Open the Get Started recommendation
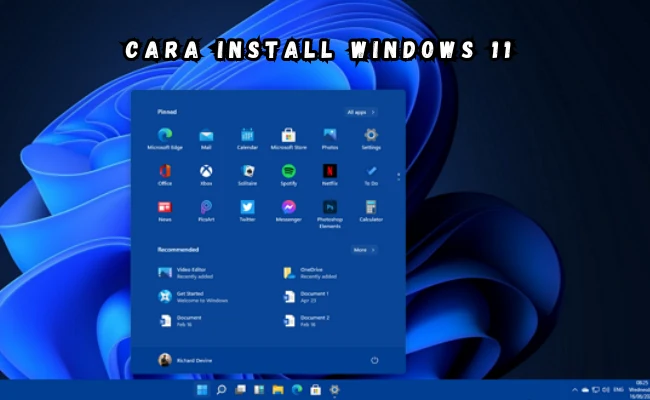 (193, 297)
